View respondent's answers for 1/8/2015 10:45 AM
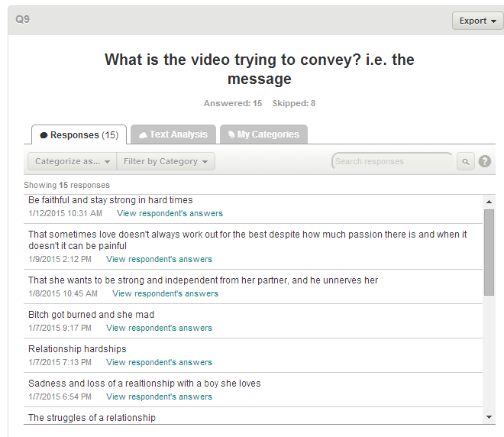This screenshot has width=504, height=437. tap(165, 293)
